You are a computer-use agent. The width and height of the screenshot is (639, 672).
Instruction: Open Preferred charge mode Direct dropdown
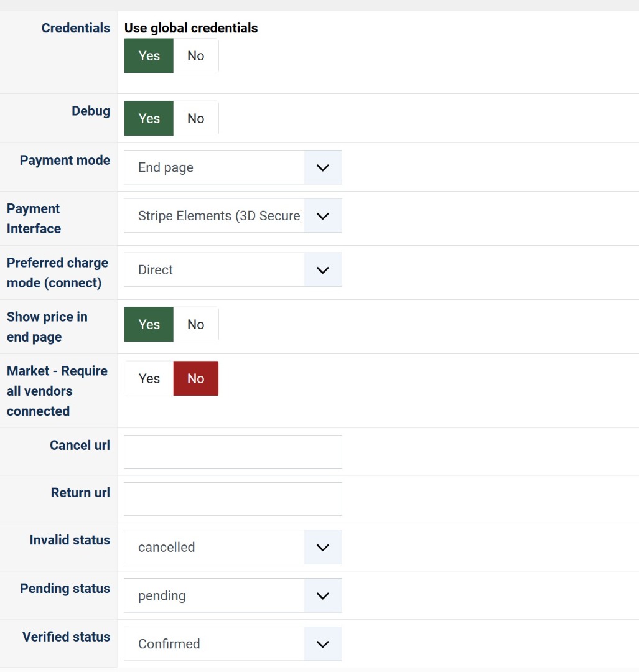point(233,269)
